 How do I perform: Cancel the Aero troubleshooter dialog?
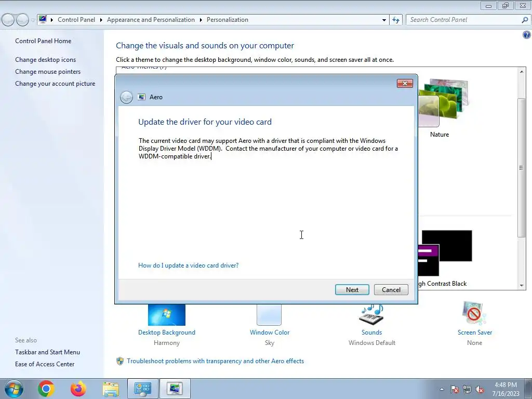tap(391, 290)
